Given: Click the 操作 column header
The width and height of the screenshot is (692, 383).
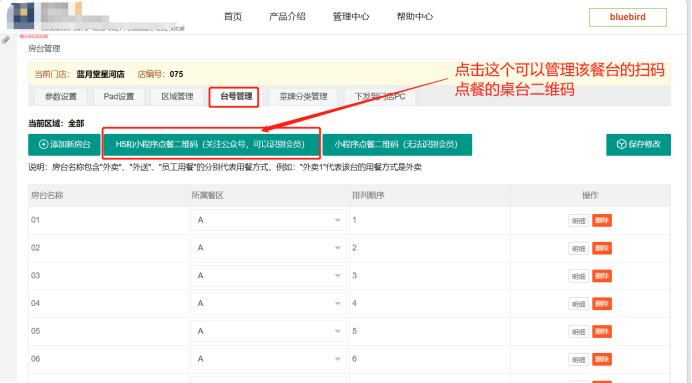Looking at the screenshot, I should tap(590, 195).
